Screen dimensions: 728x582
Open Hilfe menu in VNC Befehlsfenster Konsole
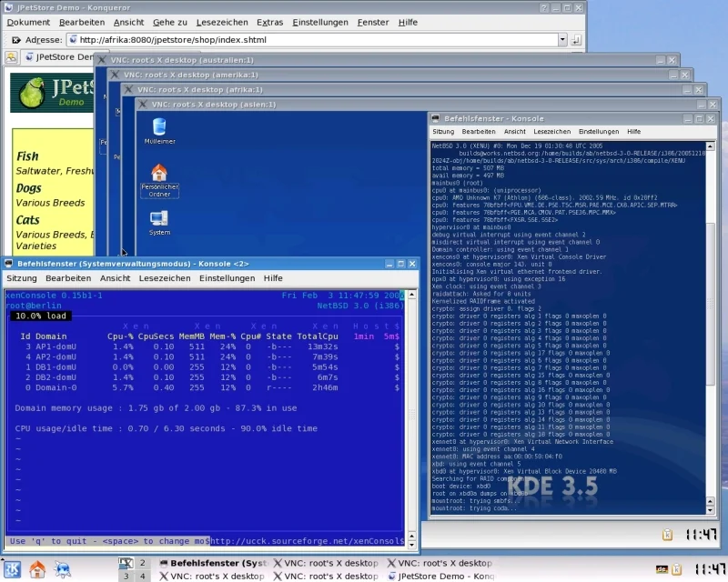click(633, 132)
